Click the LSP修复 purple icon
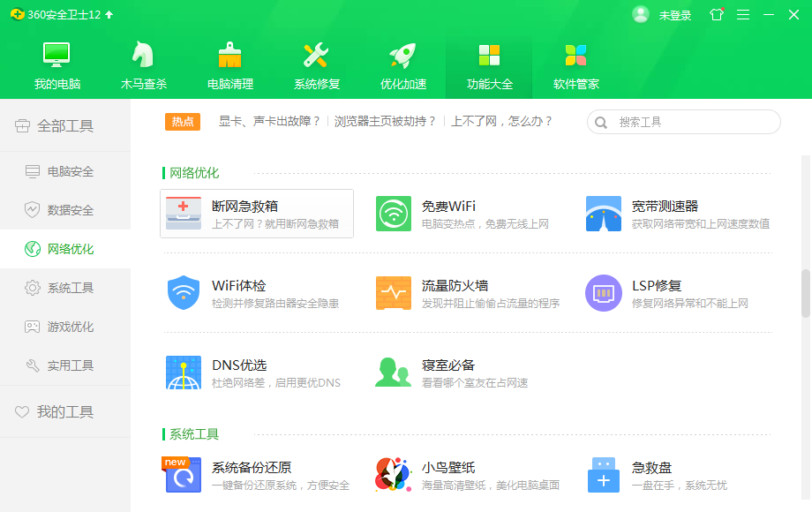Image resolution: width=812 pixels, height=512 pixels. click(604, 293)
